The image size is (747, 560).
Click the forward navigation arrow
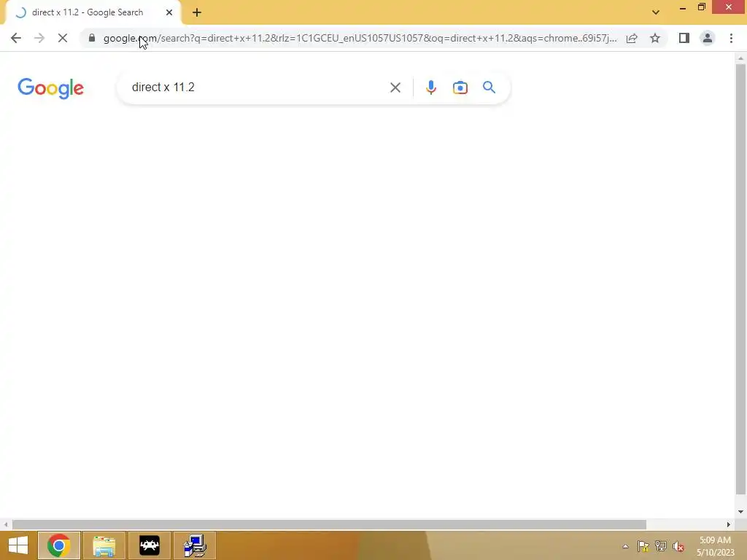(39, 38)
